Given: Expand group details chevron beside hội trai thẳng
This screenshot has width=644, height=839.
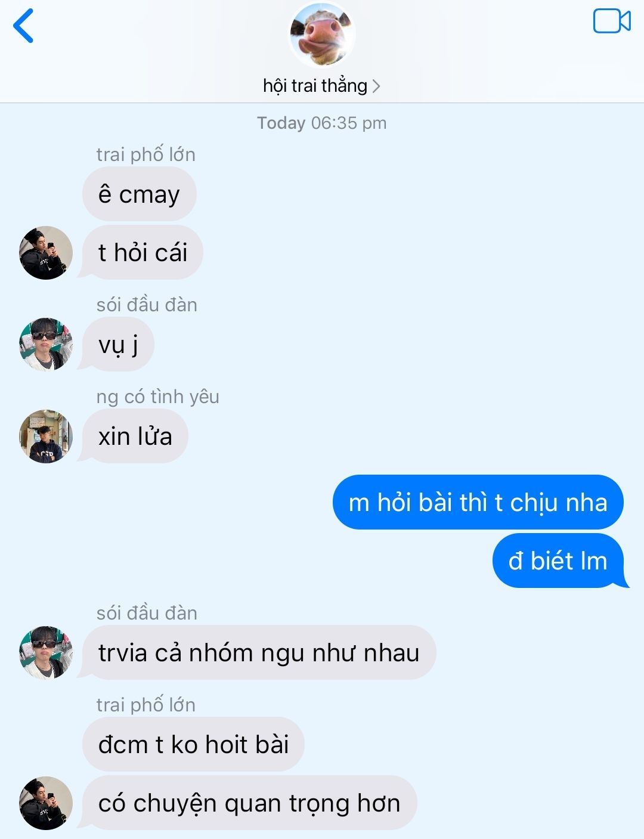Looking at the screenshot, I should [376, 86].
